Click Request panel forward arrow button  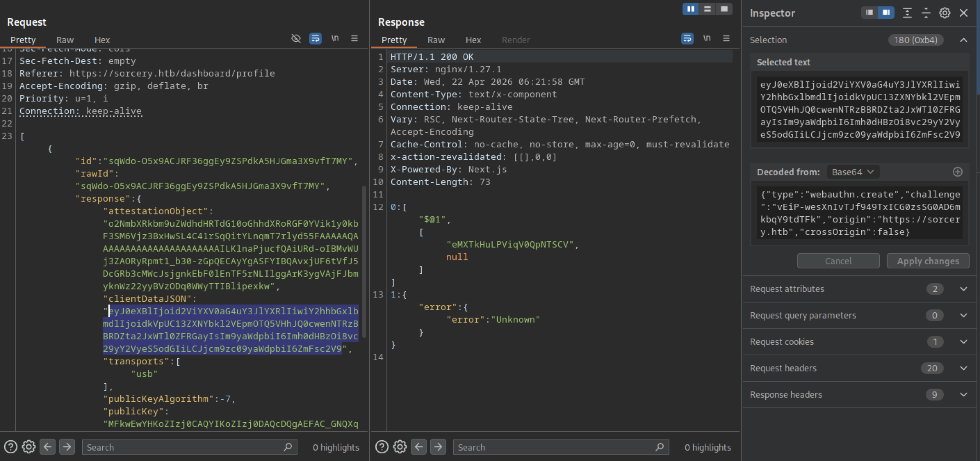[x=67, y=446]
